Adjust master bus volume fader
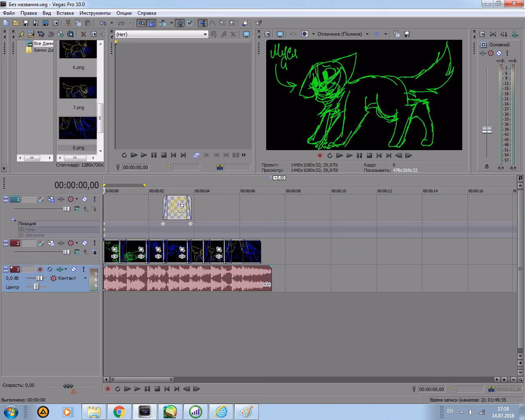525x420 pixels. click(487, 130)
